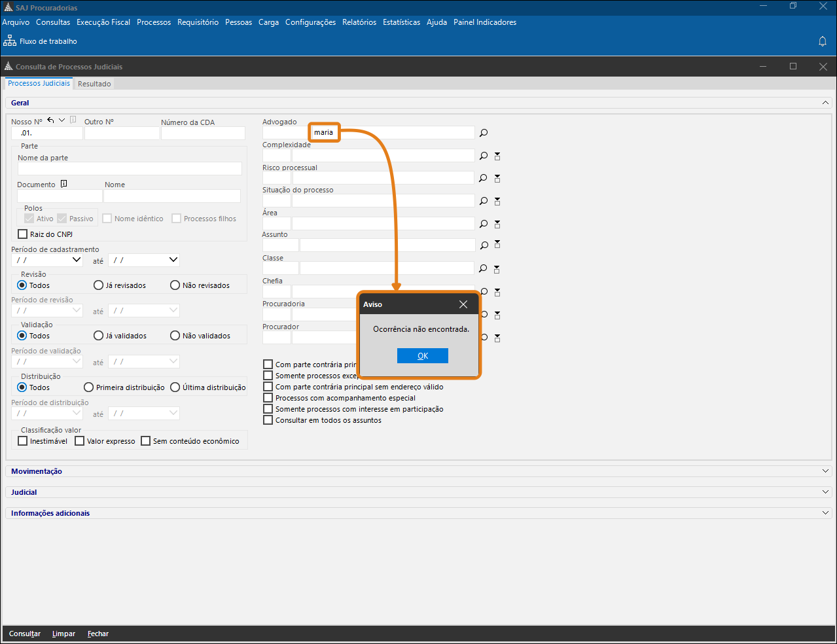
Task: Enable Processos com acompanhamento especial
Action: [268, 398]
